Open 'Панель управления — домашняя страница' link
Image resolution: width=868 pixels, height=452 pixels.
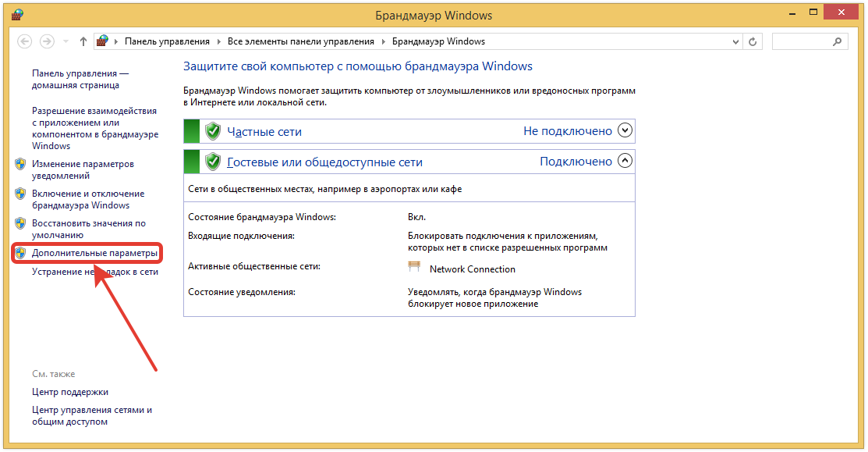coord(80,79)
